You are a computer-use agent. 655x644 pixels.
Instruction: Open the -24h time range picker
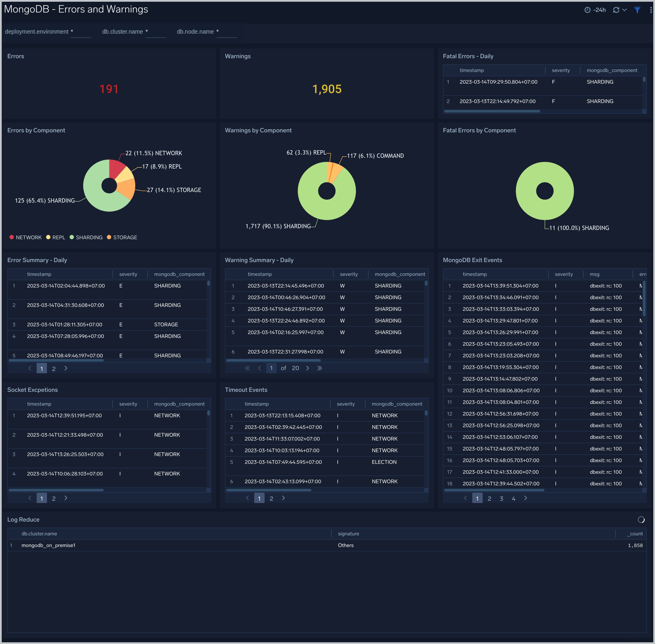(595, 10)
